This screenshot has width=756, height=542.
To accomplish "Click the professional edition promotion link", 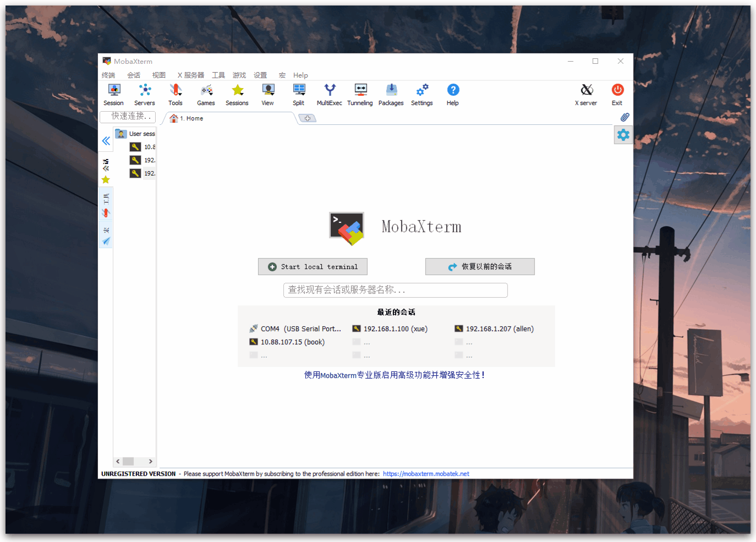I will (x=395, y=375).
